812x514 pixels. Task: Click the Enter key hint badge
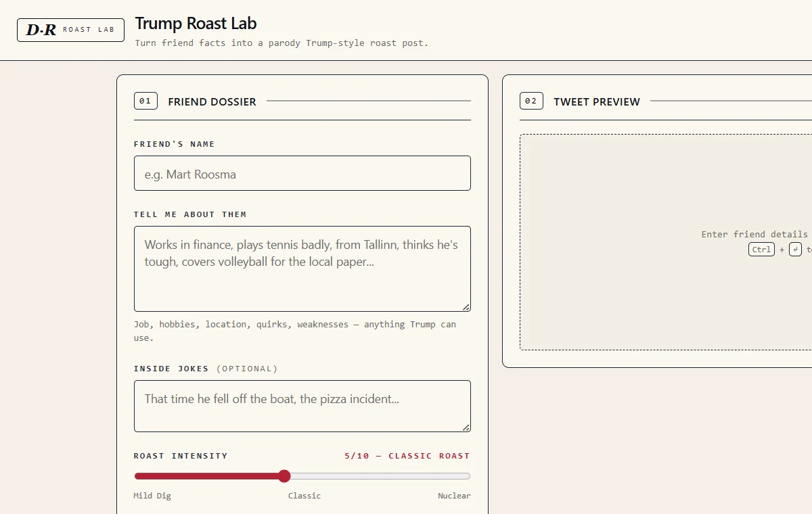[795, 250]
